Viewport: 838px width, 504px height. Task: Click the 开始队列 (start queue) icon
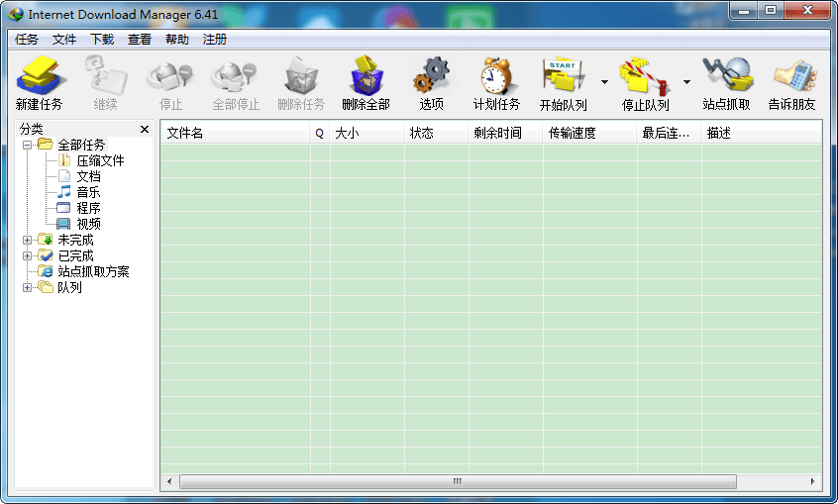[x=563, y=75]
